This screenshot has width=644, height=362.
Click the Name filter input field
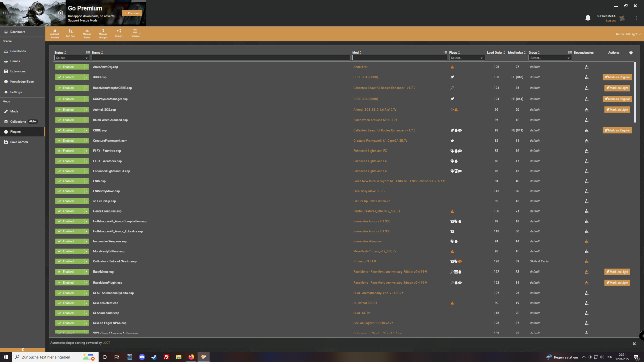coord(221,58)
